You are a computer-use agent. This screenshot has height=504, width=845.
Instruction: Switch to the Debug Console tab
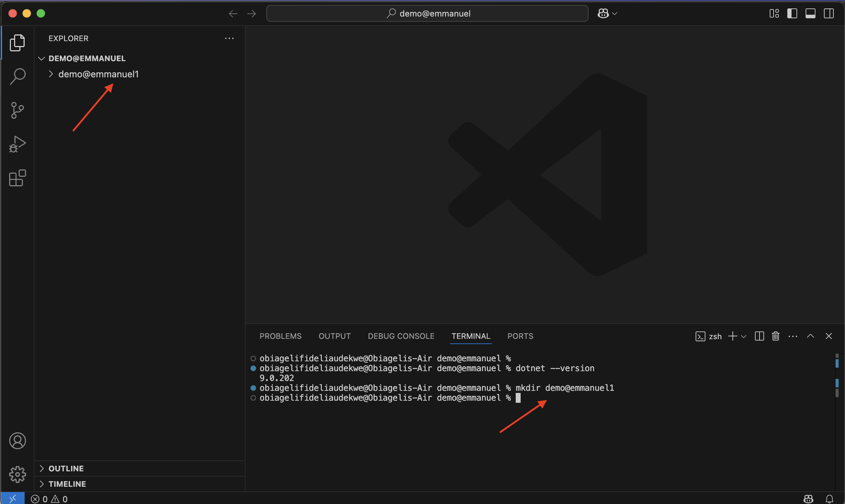click(401, 336)
